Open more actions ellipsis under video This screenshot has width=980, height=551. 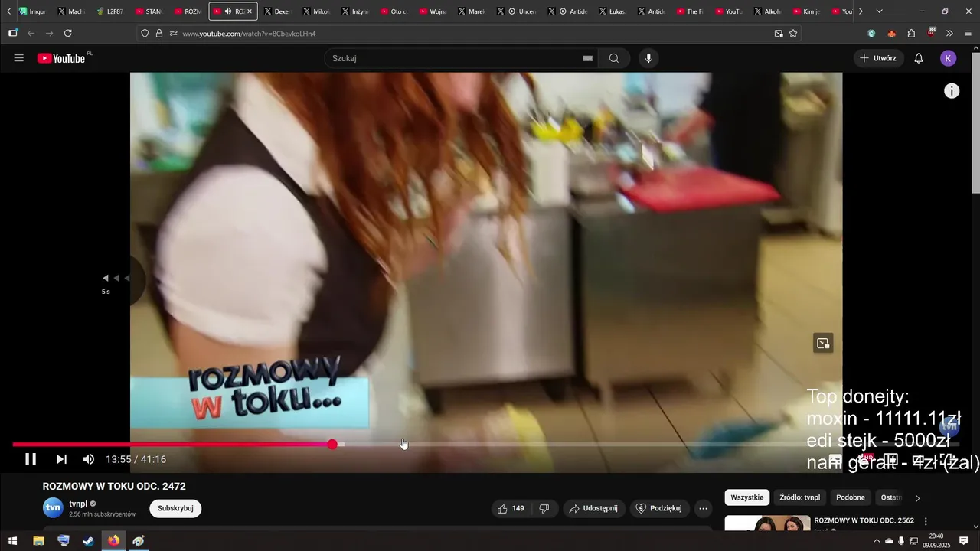pyautogui.click(x=703, y=508)
